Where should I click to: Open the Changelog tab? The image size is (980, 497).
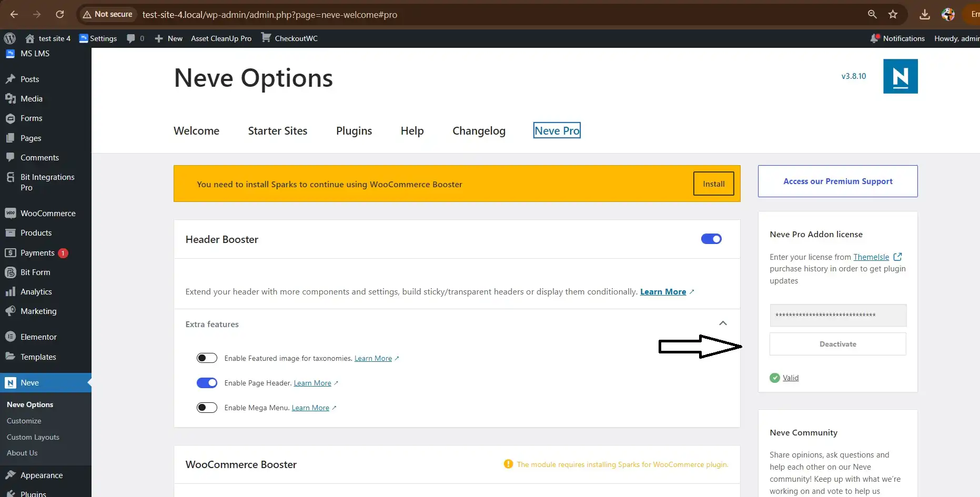pyautogui.click(x=479, y=130)
